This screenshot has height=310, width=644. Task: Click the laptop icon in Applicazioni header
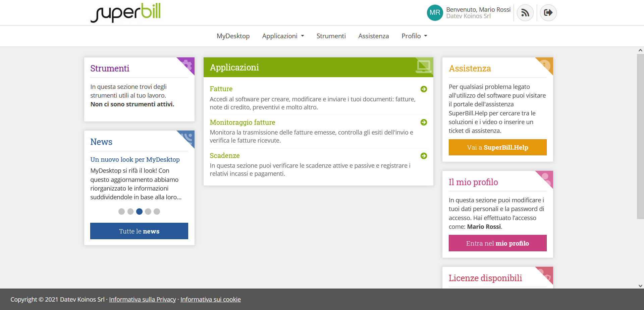[x=424, y=66]
